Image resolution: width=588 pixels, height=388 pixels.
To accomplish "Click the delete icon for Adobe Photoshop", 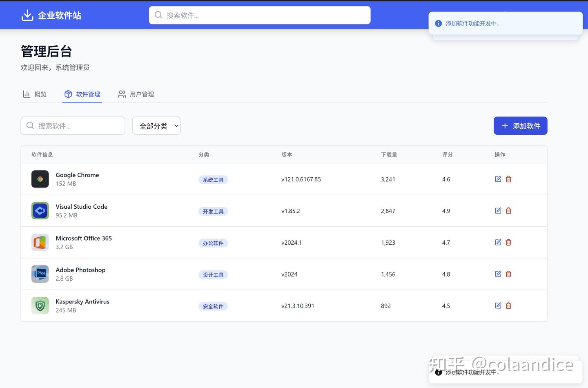I will pyautogui.click(x=508, y=274).
